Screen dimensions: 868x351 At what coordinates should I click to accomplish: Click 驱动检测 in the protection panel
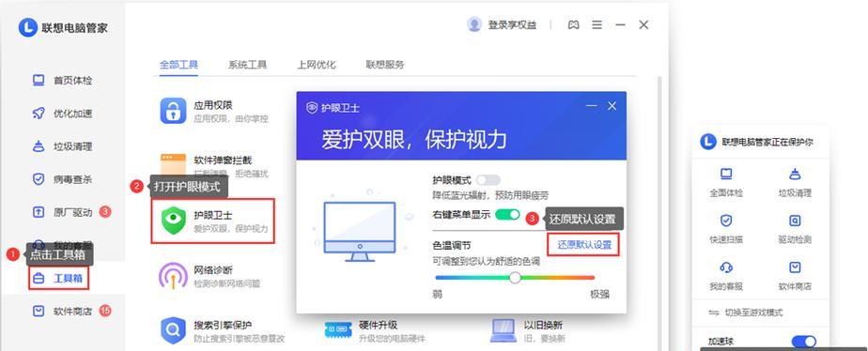795,229
